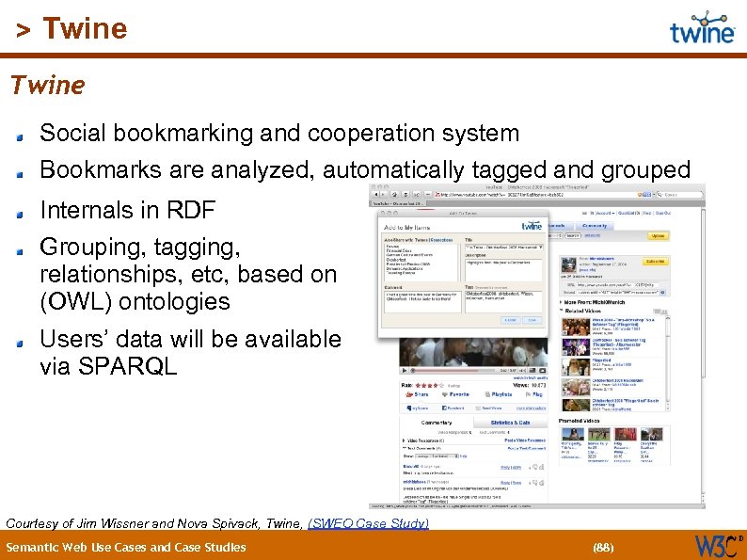747x560 pixels.
Task: Click the video progress seek bar
Action: pos(453,370)
